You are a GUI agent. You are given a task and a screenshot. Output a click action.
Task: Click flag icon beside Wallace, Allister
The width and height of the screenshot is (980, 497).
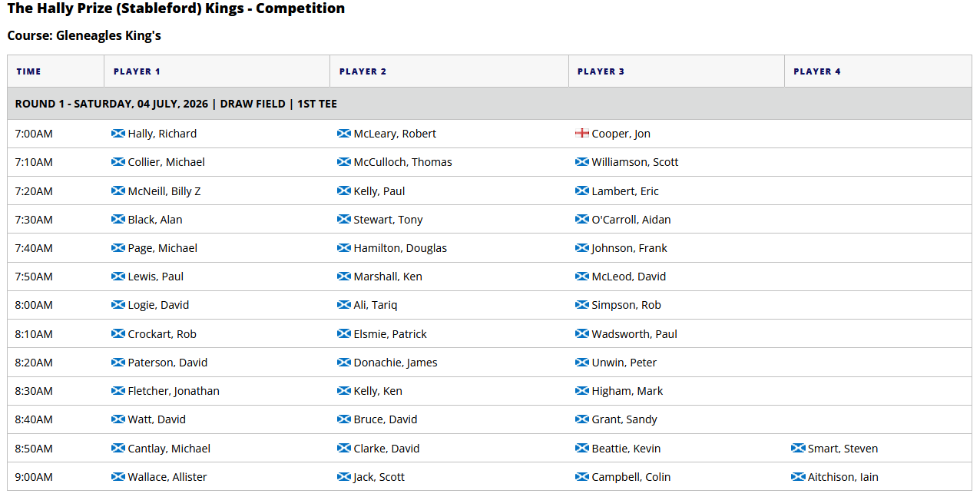pos(118,477)
